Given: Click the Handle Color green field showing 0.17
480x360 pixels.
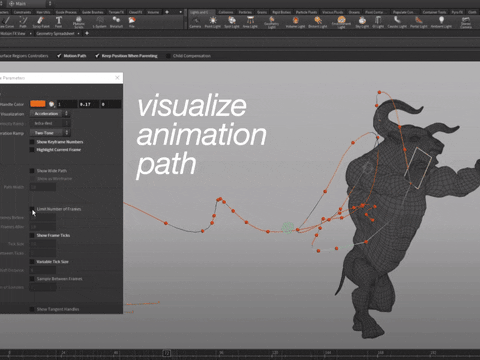Looking at the screenshot, I should [89, 104].
